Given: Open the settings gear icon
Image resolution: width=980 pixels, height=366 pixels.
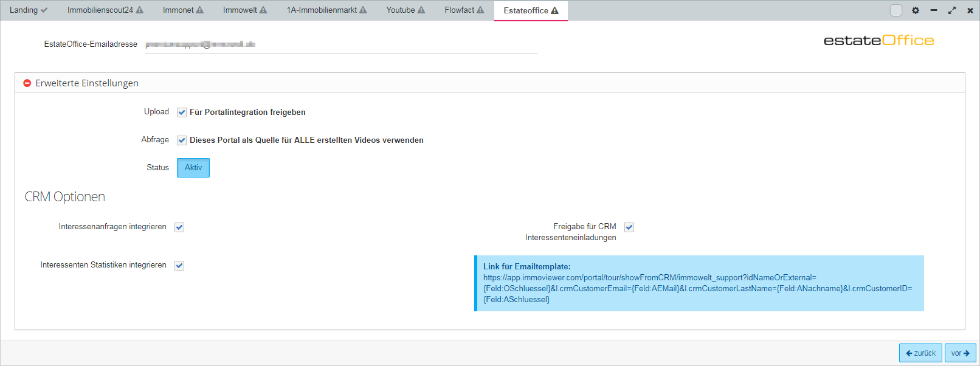Looking at the screenshot, I should point(916,10).
